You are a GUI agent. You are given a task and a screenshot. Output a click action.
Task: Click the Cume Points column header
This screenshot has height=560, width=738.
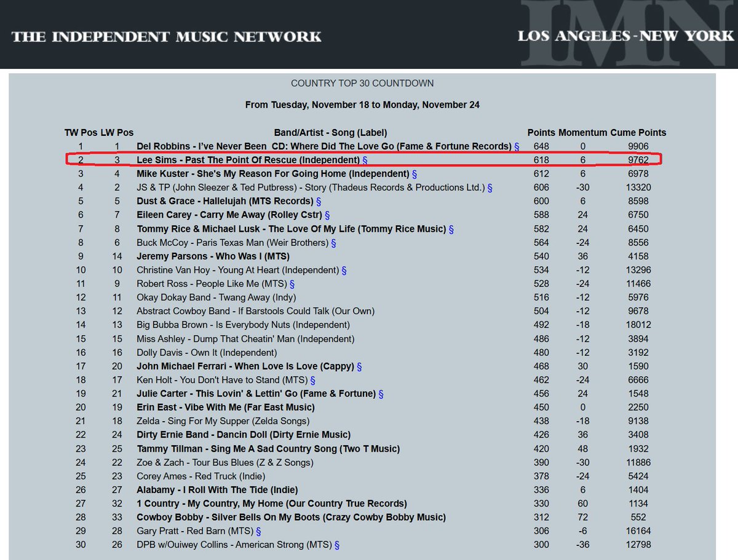tap(638, 132)
